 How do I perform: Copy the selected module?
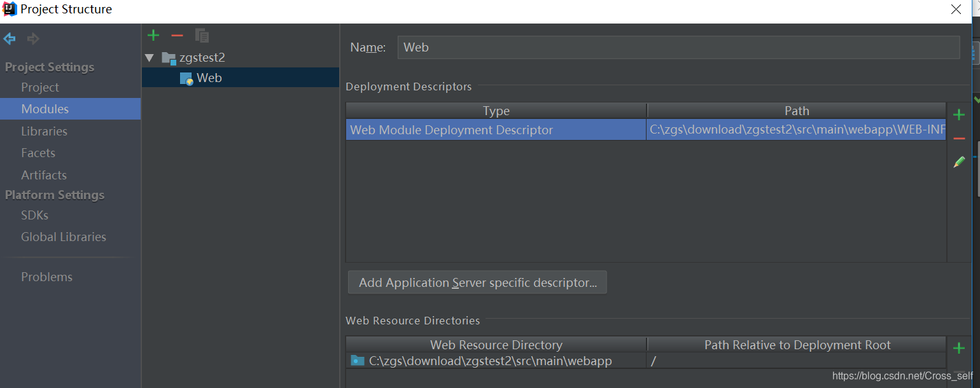202,35
